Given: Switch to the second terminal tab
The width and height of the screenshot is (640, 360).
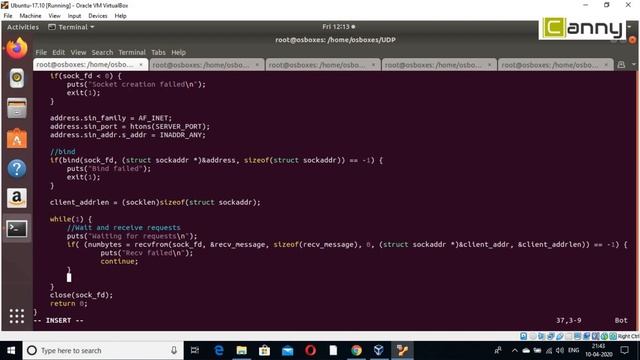Looking at the screenshot, I should tap(207, 64).
